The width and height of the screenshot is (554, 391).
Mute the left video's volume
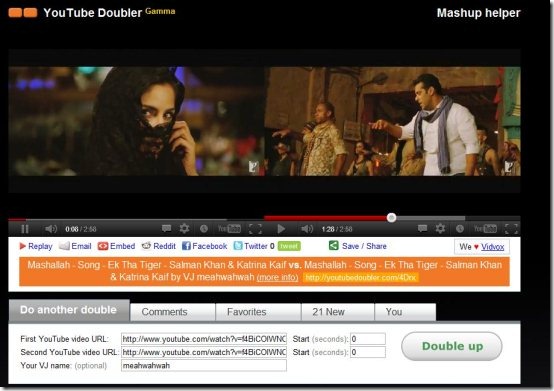[x=51, y=229]
